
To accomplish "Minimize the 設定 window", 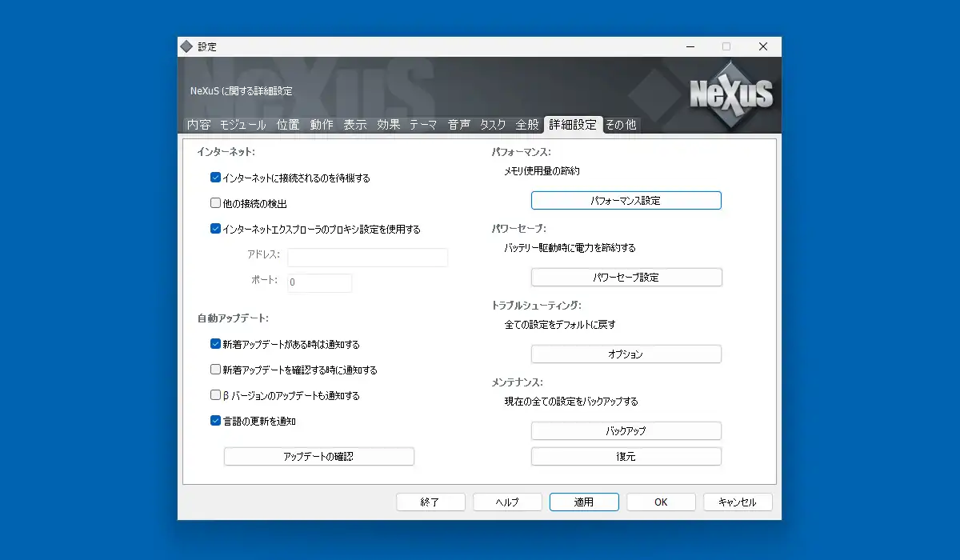I will pyautogui.click(x=690, y=46).
